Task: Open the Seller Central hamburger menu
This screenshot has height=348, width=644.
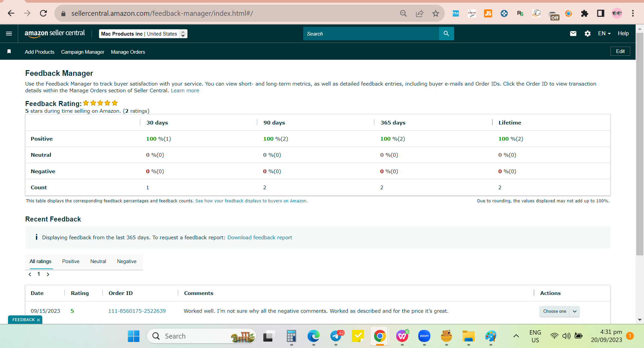Action: click(x=9, y=34)
